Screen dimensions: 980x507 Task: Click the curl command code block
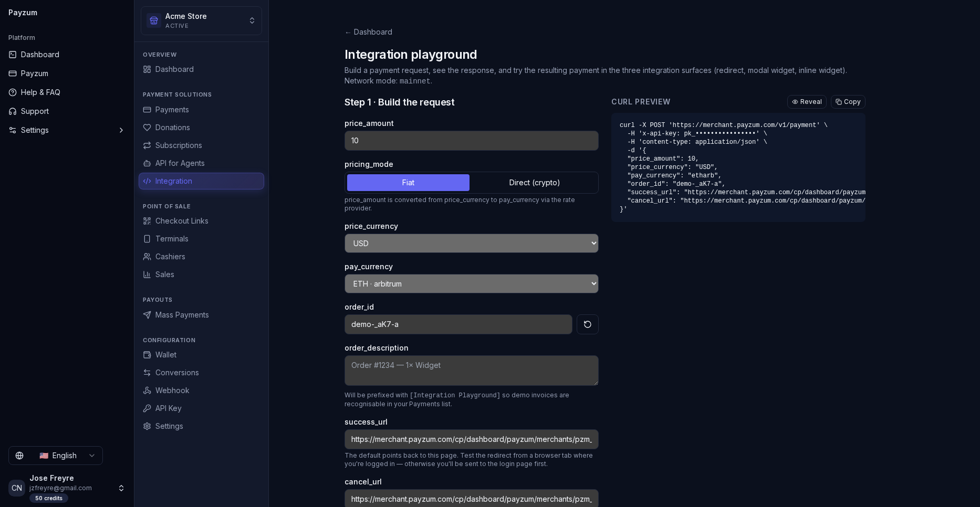[738, 167]
